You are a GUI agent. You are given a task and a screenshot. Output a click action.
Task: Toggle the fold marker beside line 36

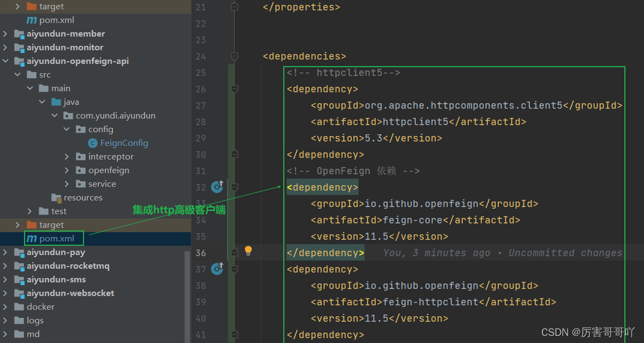[x=235, y=252]
